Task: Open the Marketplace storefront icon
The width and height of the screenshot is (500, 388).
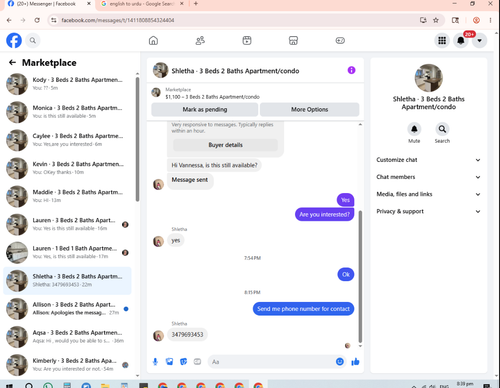Action: tap(293, 41)
